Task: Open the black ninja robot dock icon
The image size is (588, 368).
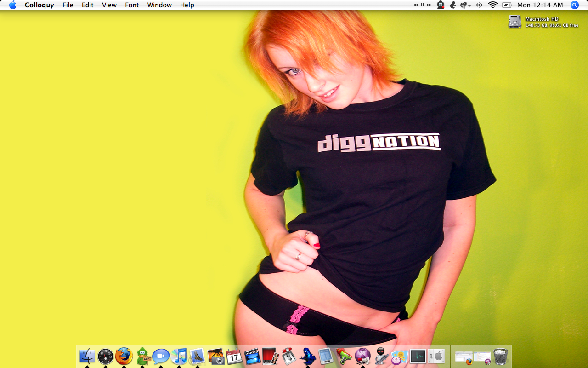Action: click(381, 356)
